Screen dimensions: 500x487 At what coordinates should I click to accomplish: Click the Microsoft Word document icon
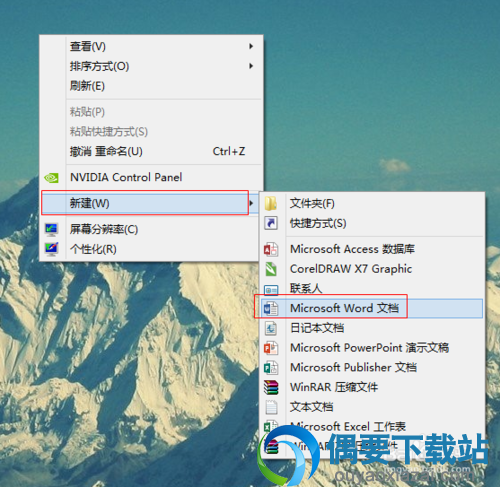[271, 308]
